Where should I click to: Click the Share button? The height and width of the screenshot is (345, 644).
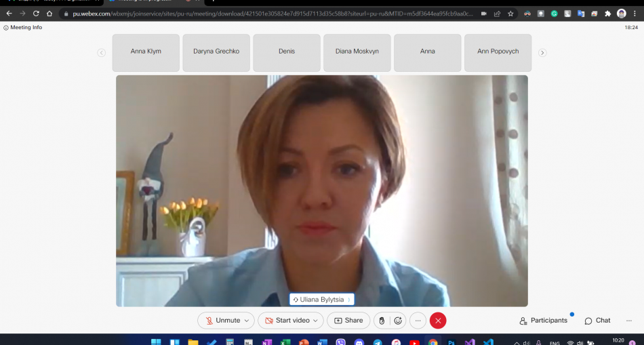[348, 321]
